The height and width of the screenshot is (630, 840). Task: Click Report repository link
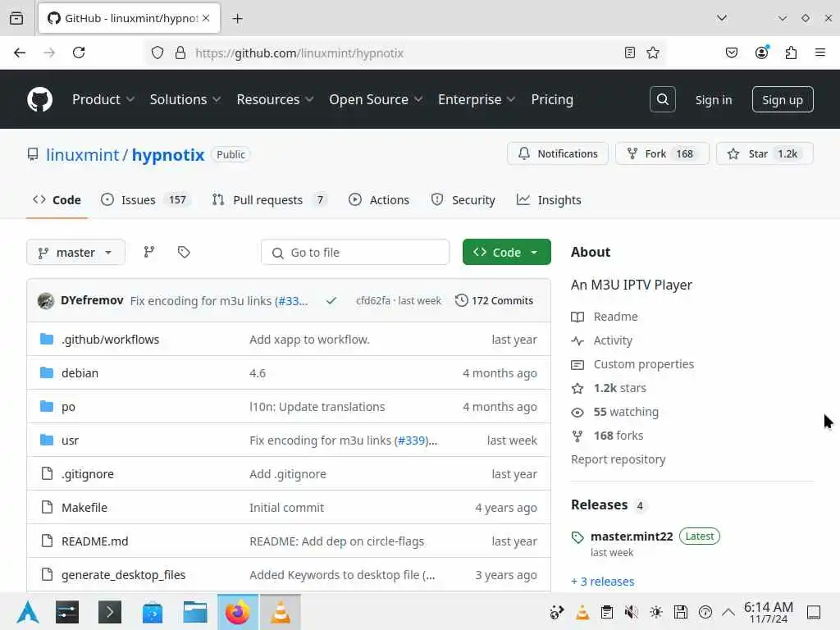619,459
